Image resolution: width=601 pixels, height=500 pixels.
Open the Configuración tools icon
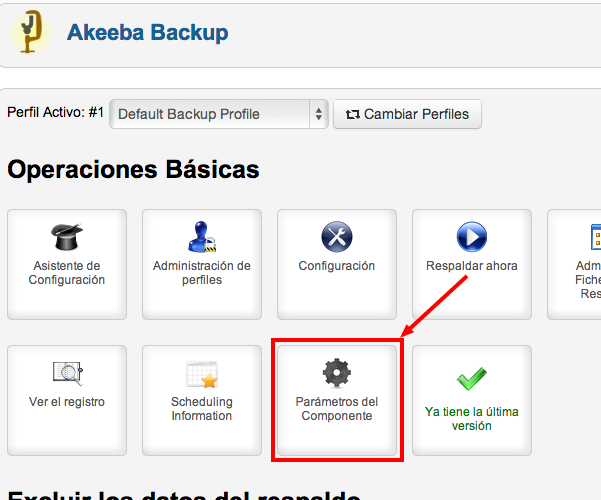(x=337, y=237)
